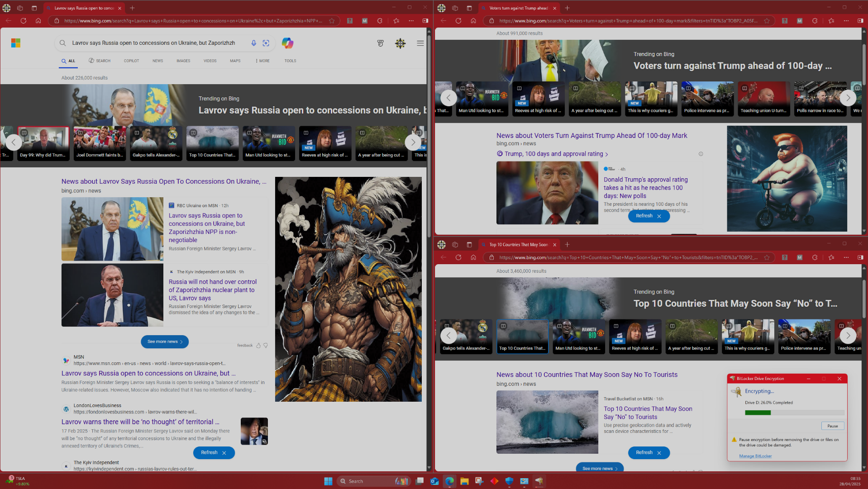This screenshot has width=868, height=489.
Task: Open Outlook from the Windows taskbar
Action: 434,481
